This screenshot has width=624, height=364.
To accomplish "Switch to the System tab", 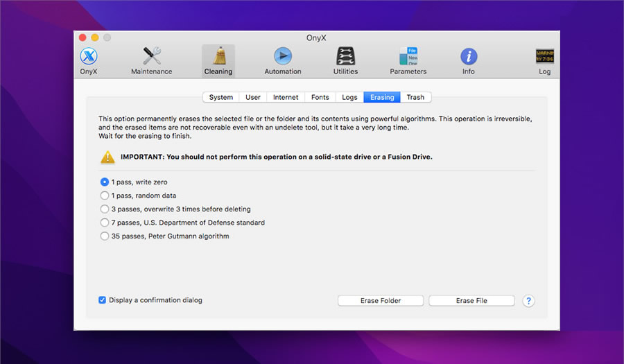I will 221,97.
